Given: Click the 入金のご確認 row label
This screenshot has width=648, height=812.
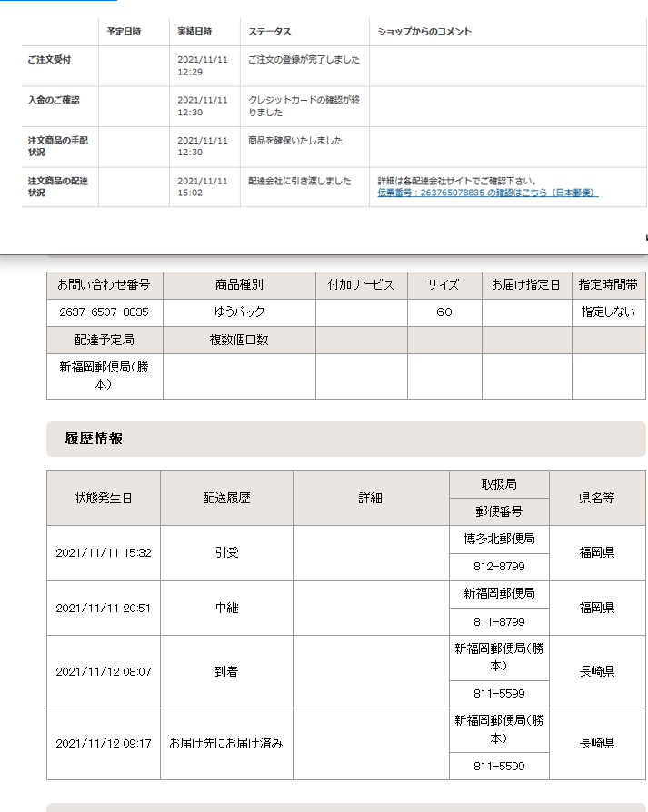Looking at the screenshot, I should (53, 100).
